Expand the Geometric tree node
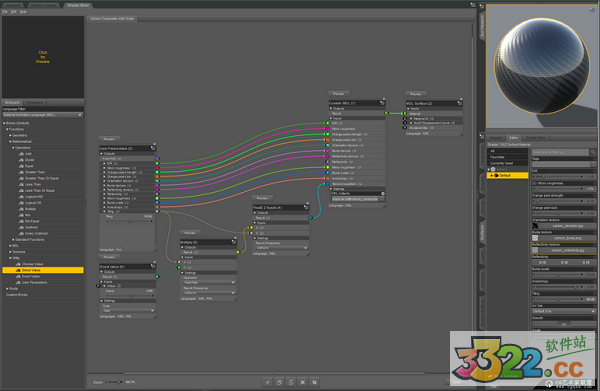The width and height of the screenshot is (600, 391). coord(10,135)
